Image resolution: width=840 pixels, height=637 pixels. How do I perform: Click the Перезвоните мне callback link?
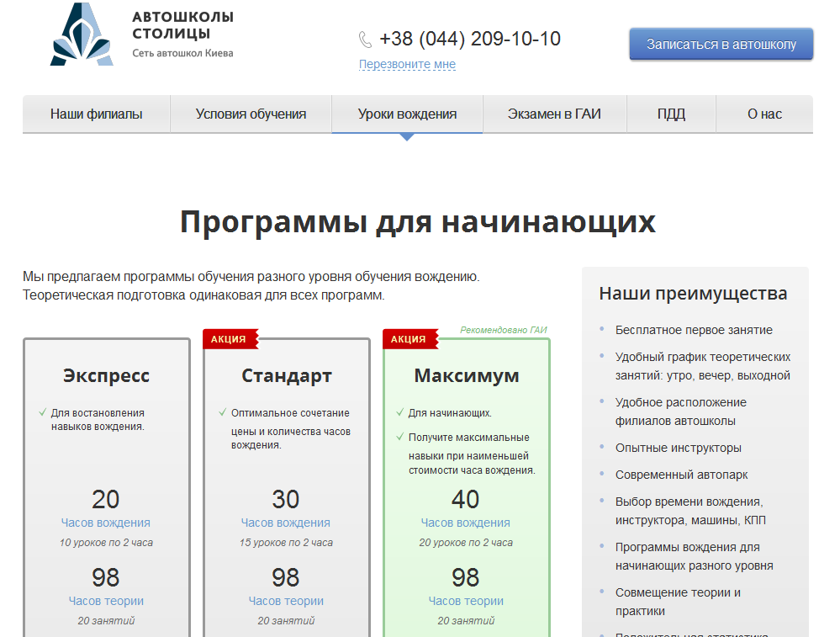407,64
